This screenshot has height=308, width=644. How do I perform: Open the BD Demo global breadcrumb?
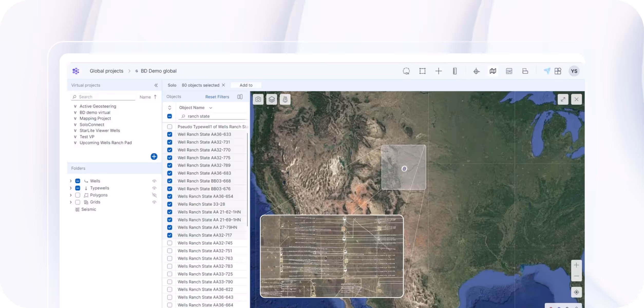coord(159,71)
